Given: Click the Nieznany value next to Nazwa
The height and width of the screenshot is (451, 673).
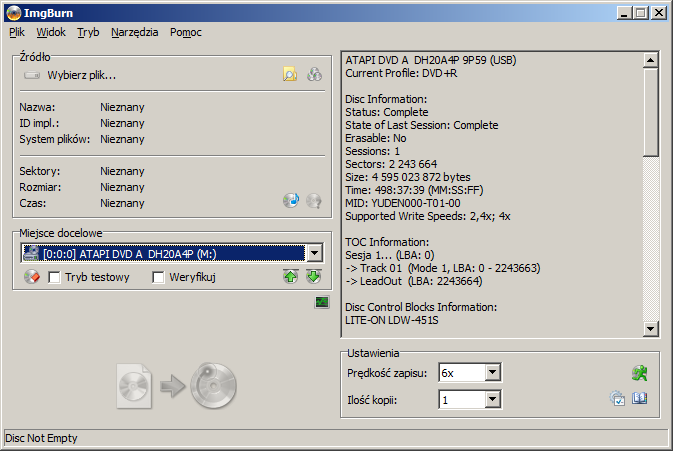Looking at the screenshot, I should tap(122, 107).
